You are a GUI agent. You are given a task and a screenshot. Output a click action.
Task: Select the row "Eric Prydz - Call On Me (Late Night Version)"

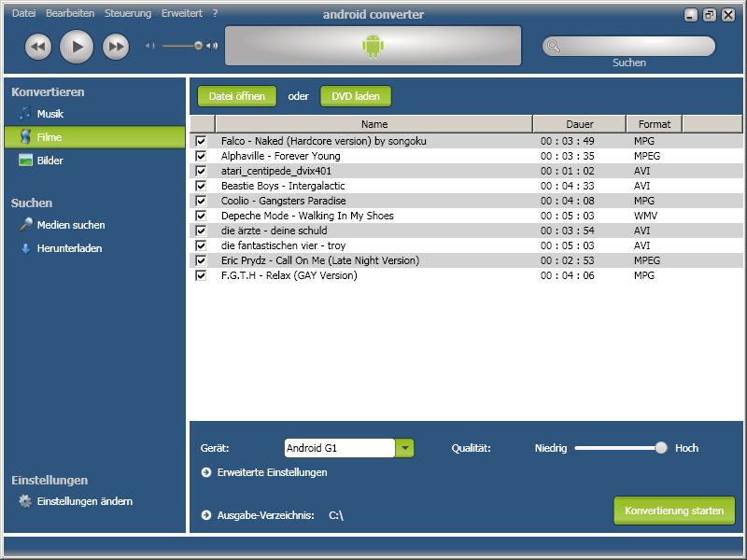click(466, 260)
